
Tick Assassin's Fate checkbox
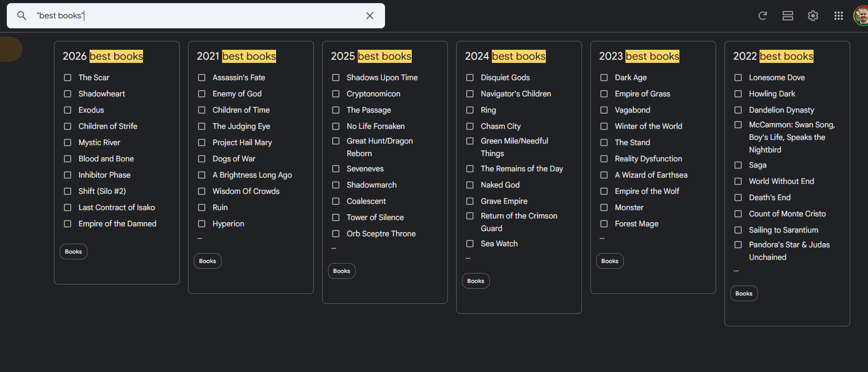pos(202,78)
